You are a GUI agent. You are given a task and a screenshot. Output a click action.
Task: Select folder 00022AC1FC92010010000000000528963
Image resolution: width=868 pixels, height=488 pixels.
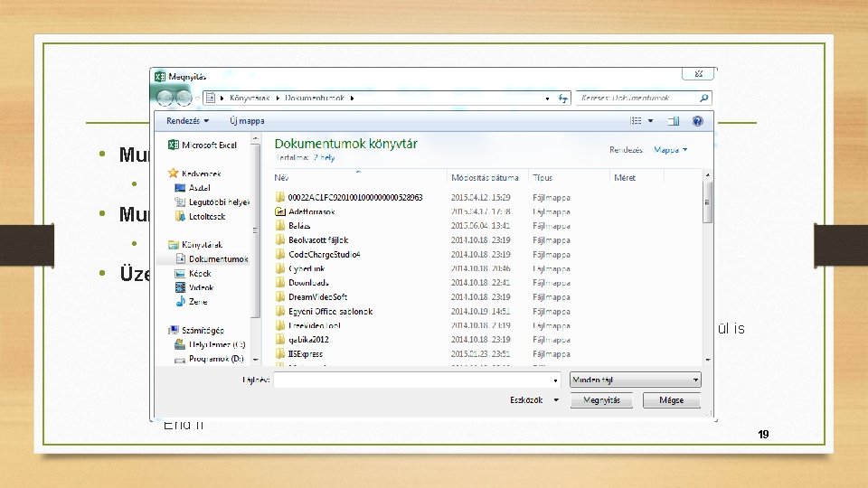[349, 198]
